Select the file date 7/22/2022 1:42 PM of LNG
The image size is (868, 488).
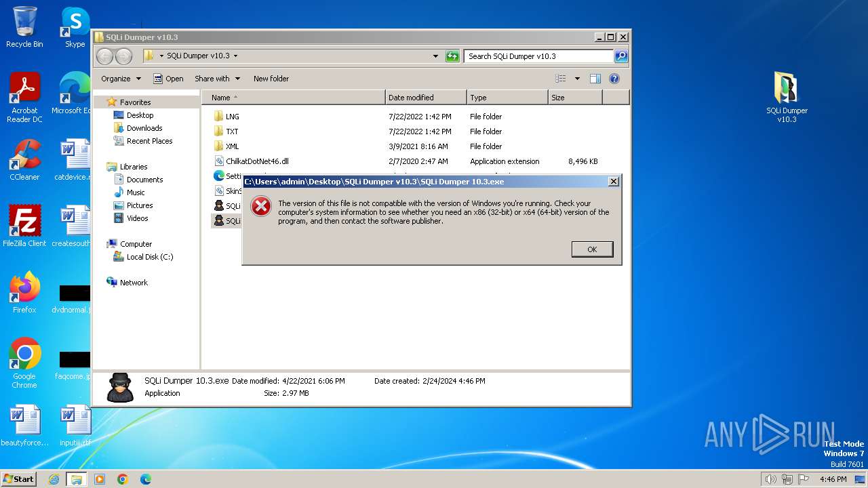pos(420,117)
